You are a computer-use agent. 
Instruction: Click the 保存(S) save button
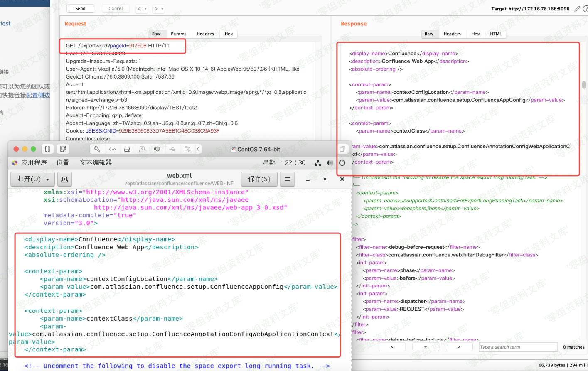click(x=259, y=179)
